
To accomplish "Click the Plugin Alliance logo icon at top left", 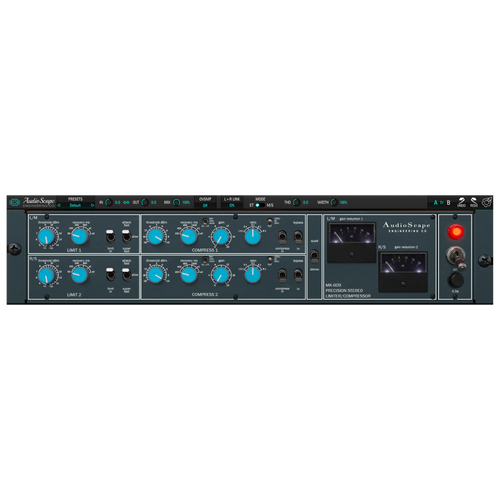I will pyautogui.click(x=15, y=202).
